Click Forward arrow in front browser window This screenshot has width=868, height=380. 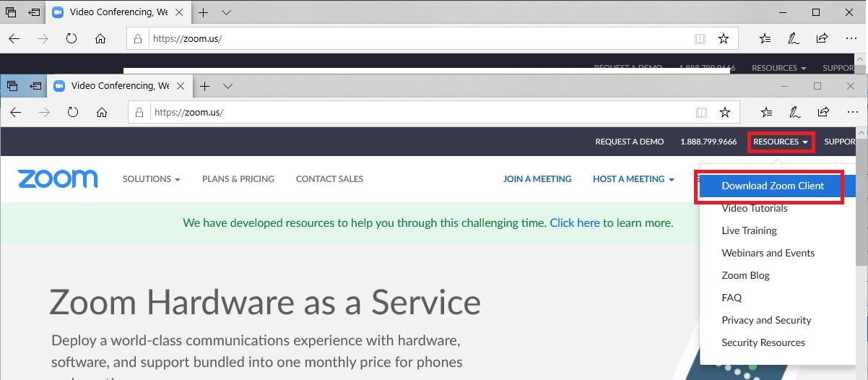tap(43, 112)
